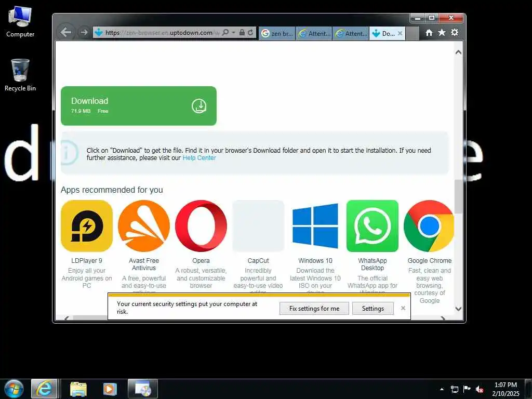Open the 'Opera' title link
Image resolution: width=532 pixels, height=399 pixels.
point(201,261)
